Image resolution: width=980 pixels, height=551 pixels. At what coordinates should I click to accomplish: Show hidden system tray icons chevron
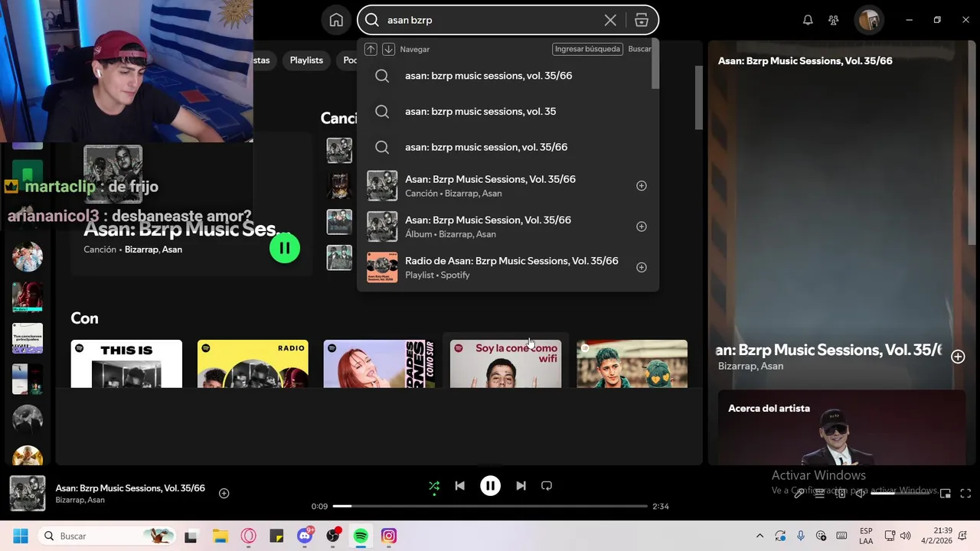point(759,536)
